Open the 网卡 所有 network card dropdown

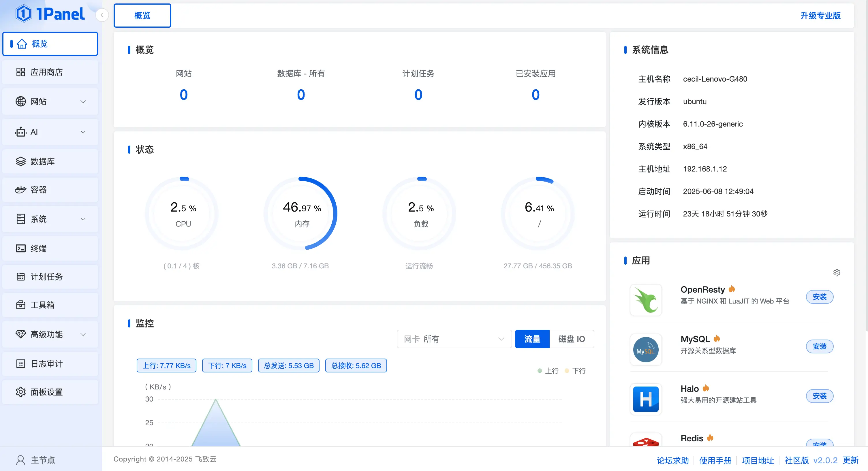pos(454,339)
